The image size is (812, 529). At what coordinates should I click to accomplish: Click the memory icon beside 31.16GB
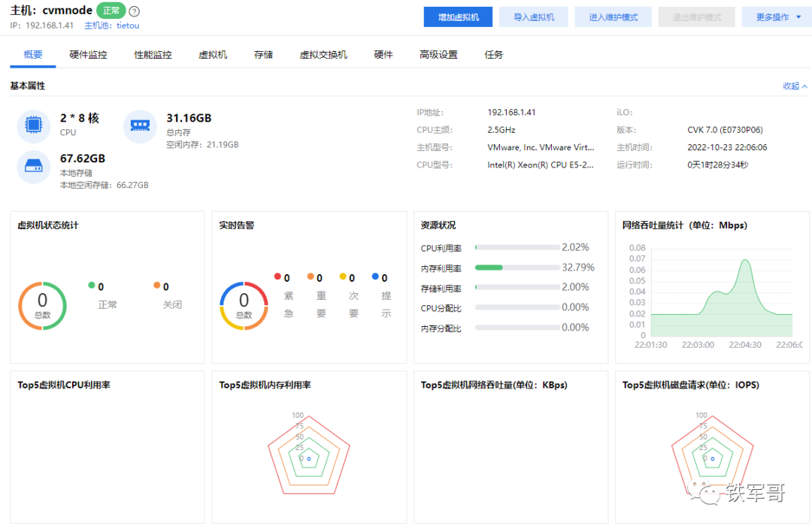coord(140,125)
